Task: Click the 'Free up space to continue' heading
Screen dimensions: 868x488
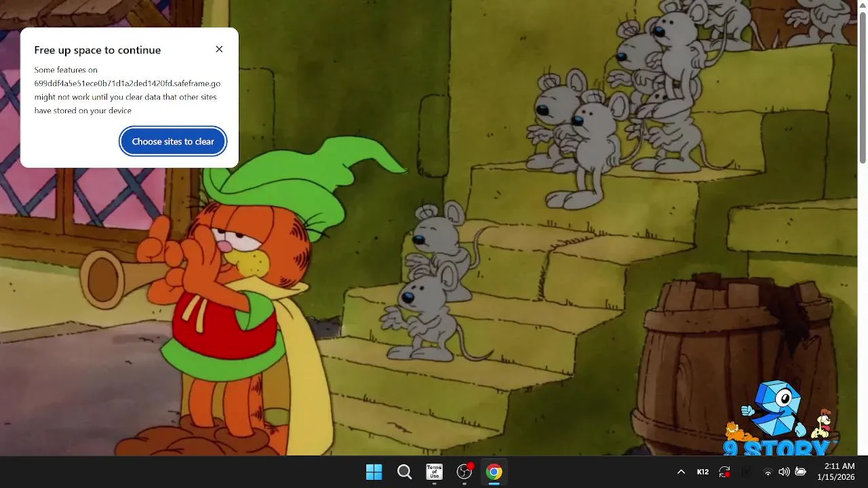Action: (98, 50)
